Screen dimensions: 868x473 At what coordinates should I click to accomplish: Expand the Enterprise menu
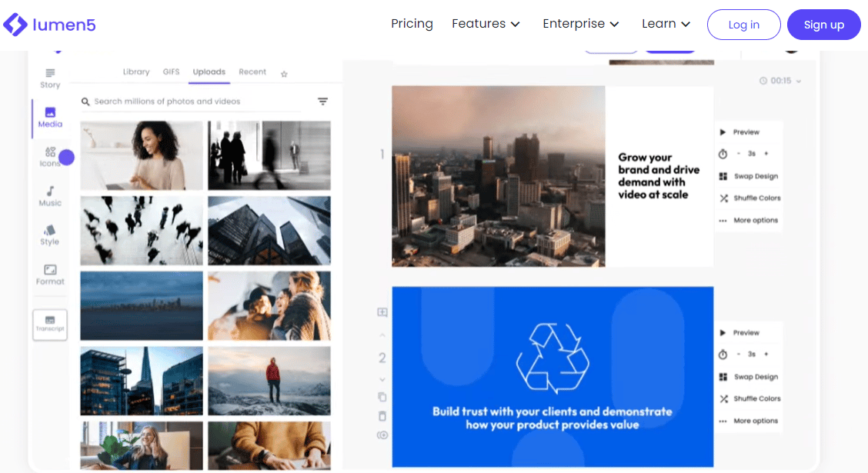580,24
